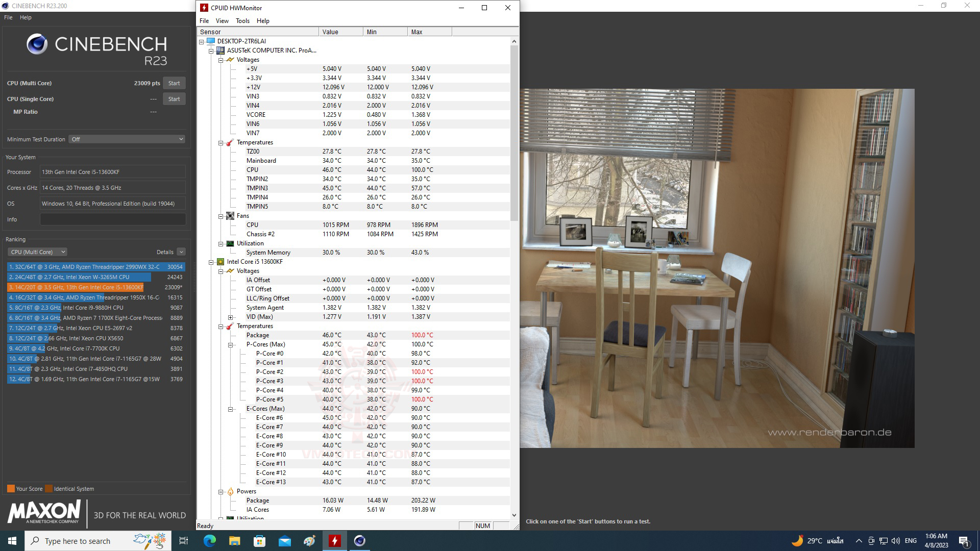Click the volume icon in the system tray

(x=895, y=541)
